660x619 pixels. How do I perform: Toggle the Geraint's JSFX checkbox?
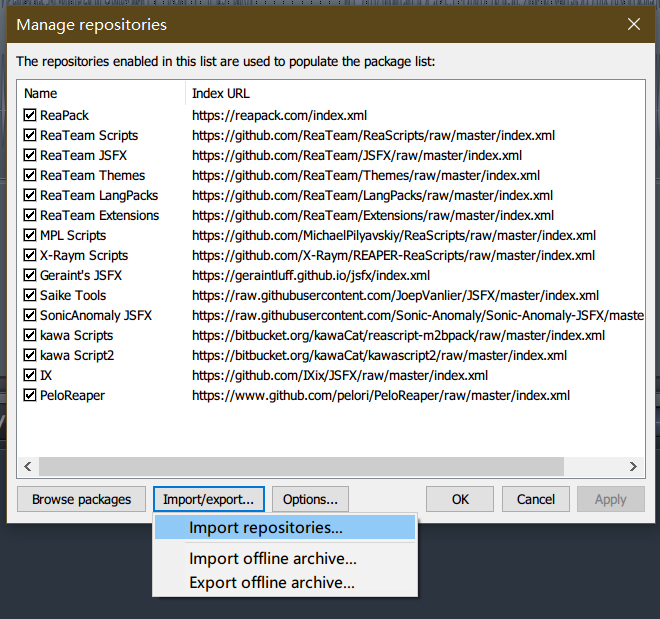tap(30, 276)
